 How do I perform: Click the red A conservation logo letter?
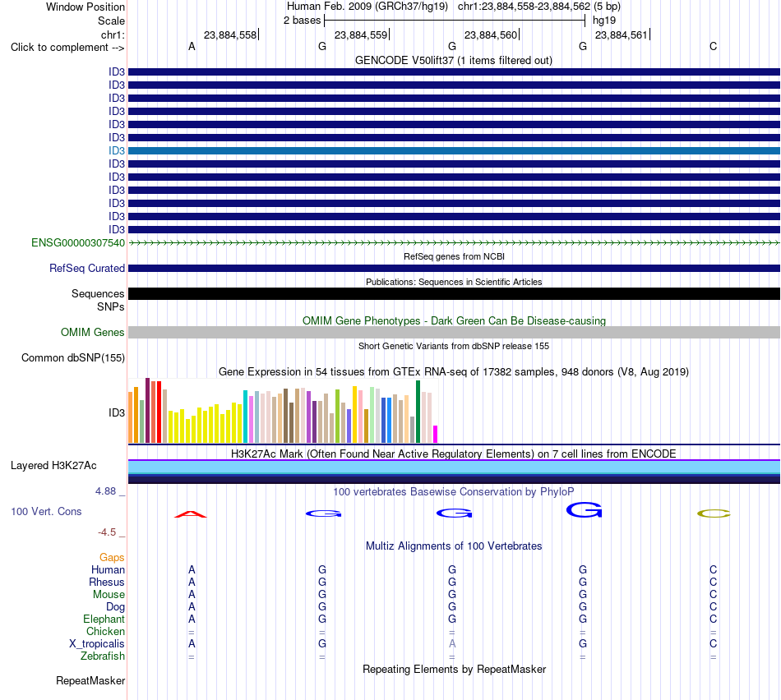coord(191,514)
